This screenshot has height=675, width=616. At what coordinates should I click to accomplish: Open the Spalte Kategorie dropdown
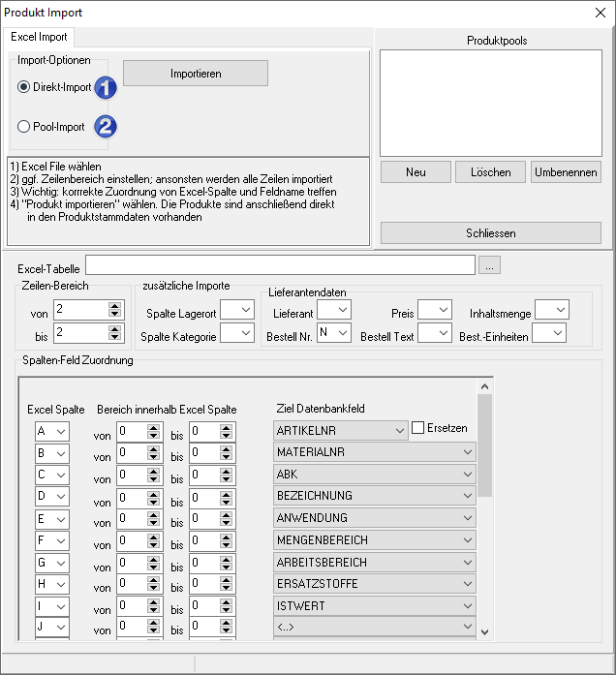tap(237, 333)
